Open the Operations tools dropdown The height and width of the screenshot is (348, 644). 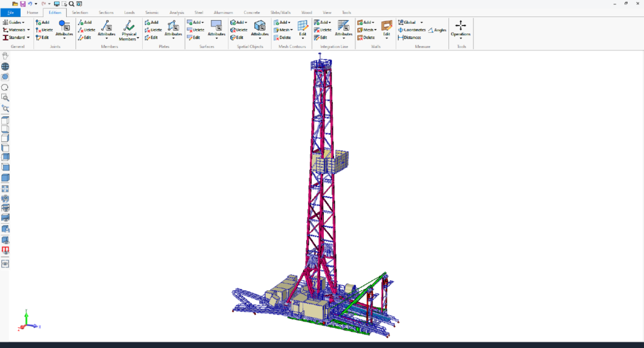click(x=460, y=30)
